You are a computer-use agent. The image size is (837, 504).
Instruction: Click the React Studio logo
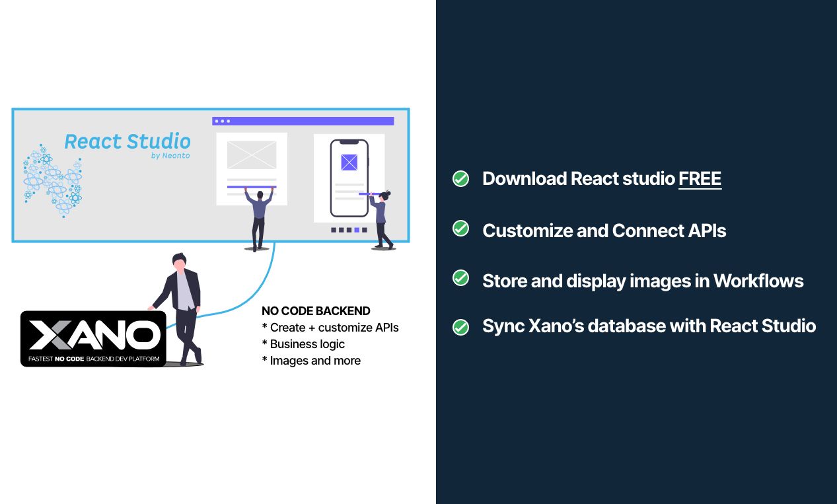pos(127,141)
